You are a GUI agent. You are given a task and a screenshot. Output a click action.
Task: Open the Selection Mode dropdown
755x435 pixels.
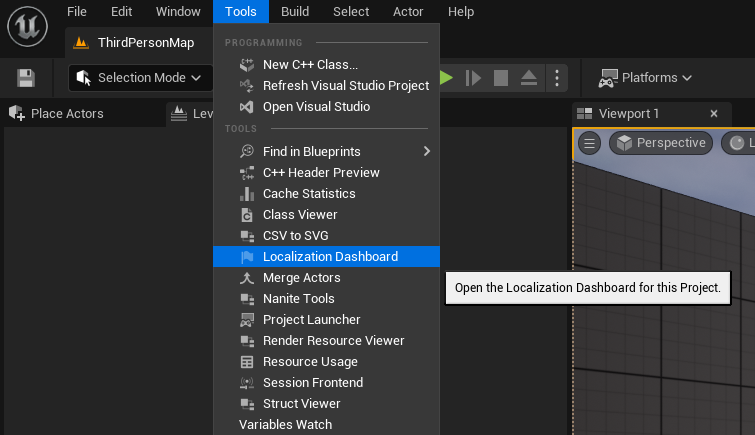point(139,78)
